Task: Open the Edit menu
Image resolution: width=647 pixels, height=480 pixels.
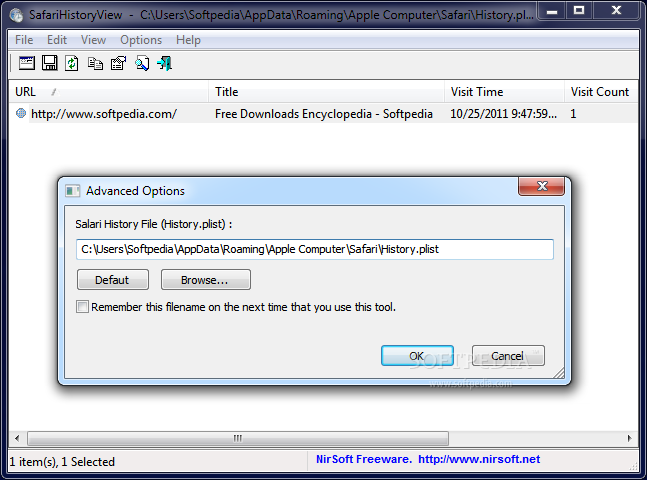Action: 57,40
